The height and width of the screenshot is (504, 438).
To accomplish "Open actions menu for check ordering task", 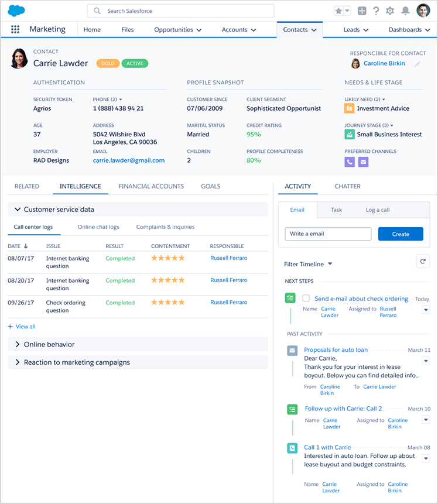I will coord(426,310).
